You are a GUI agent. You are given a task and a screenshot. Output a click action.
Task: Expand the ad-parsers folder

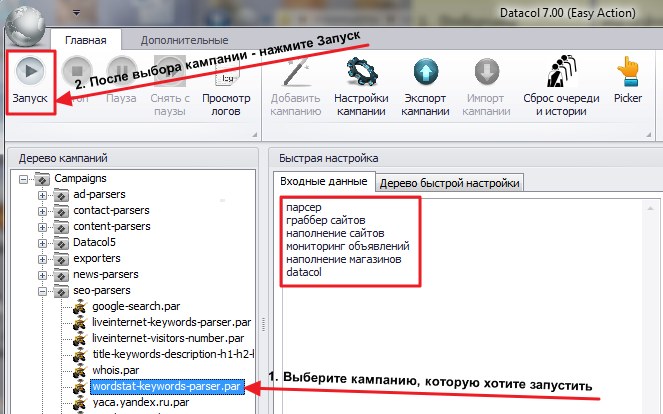[x=42, y=195]
